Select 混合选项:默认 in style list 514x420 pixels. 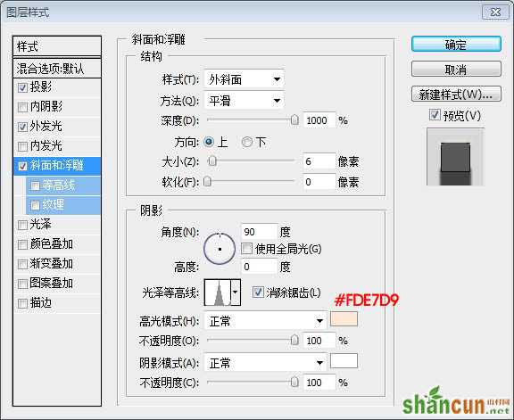(x=57, y=69)
